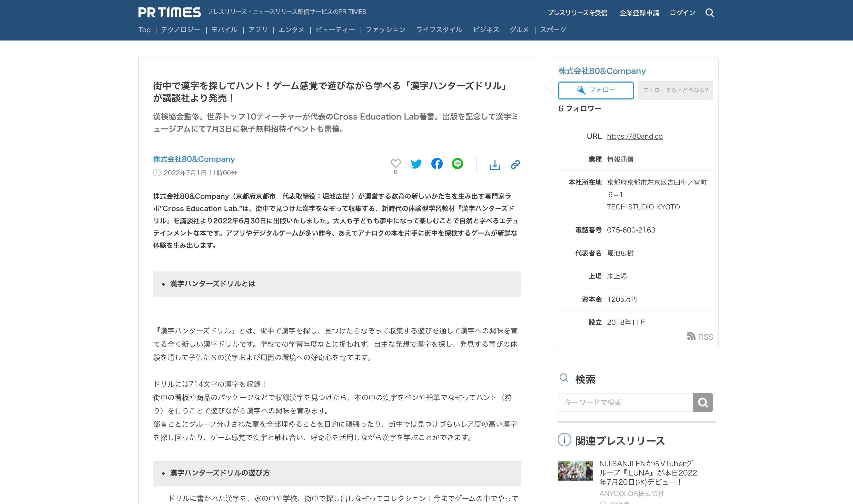Open sidebar 株式会社80&Company company link
Image resolution: width=853 pixels, height=504 pixels.
pyautogui.click(x=602, y=71)
